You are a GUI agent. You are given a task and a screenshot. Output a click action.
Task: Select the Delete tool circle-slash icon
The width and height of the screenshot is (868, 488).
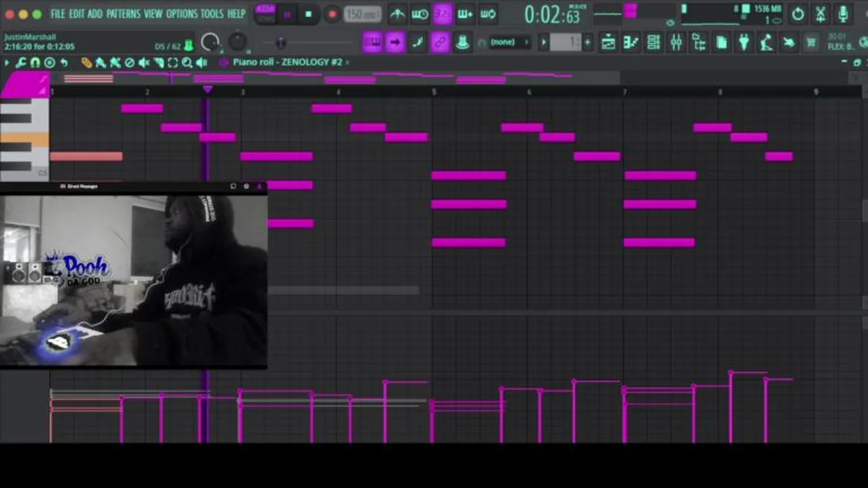click(x=130, y=62)
